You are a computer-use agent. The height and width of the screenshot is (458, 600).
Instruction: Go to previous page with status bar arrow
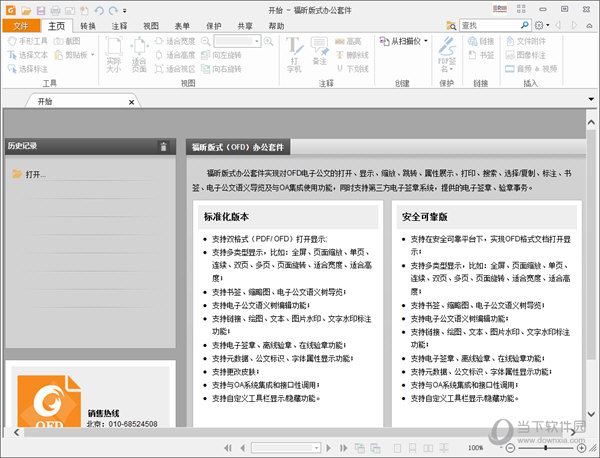point(243,448)
